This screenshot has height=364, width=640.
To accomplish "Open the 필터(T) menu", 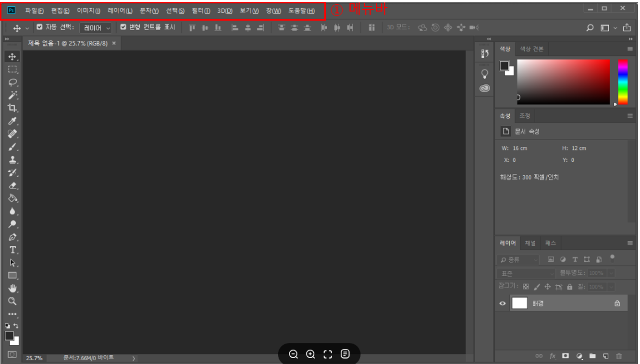I will (201, 11).
